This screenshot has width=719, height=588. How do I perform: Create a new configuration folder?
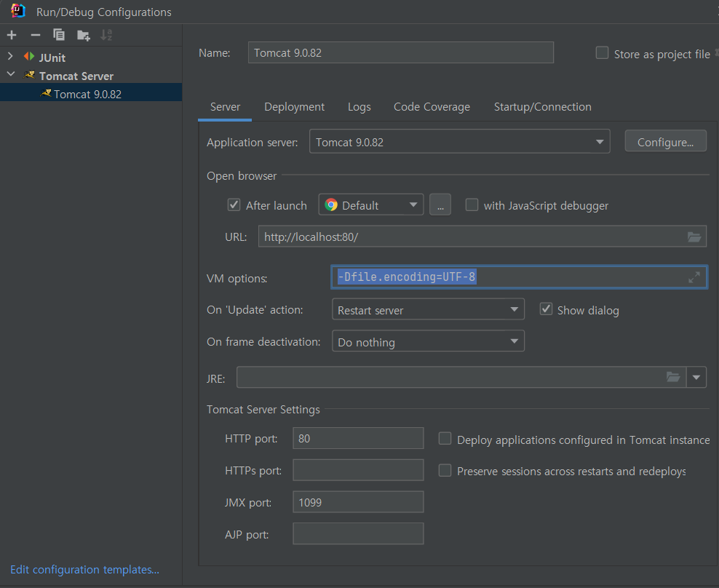83,35
